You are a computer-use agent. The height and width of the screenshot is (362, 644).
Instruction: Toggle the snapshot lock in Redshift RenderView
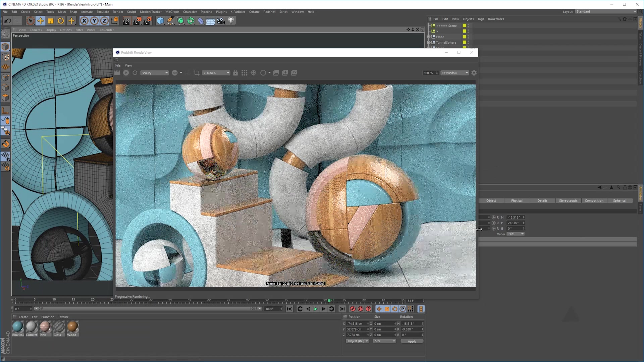pyautogui.click(x=235, y=73)
